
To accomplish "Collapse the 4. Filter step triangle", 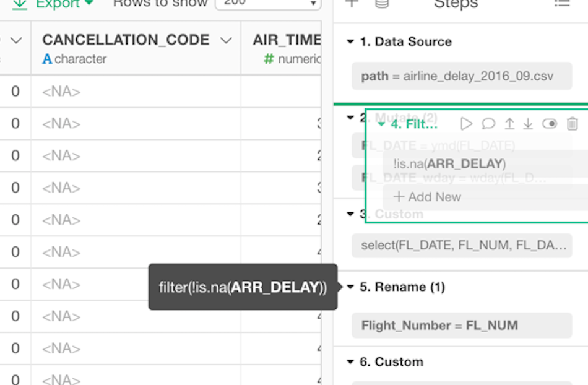I will [x=381, y=124].
